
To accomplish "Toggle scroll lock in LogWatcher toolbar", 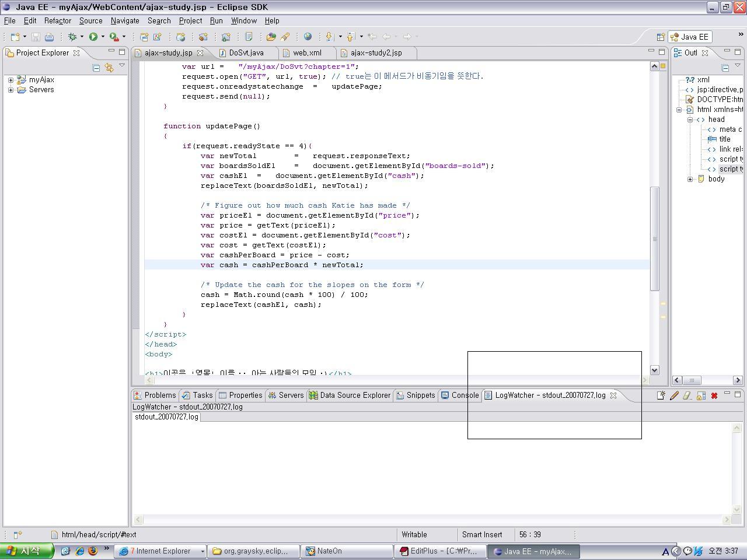I will point(700,395).
